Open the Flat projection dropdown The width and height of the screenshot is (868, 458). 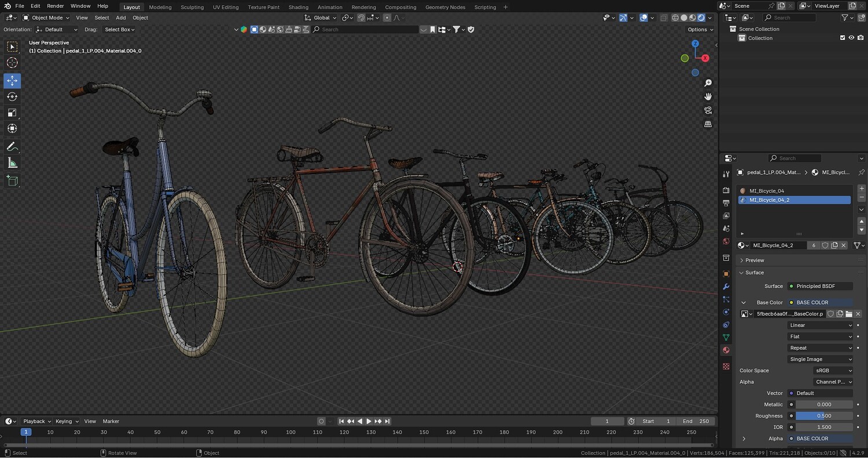point(821,336)
